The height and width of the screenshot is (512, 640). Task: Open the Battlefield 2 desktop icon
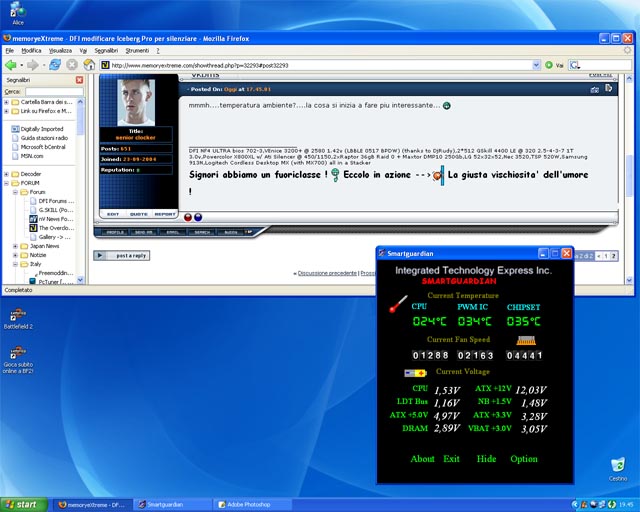(18, 318)
